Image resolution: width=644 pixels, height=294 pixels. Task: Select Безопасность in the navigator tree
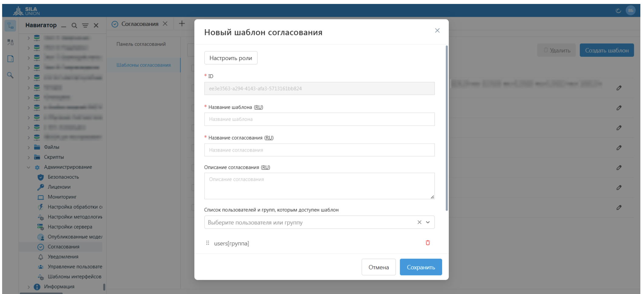(63, 177)
